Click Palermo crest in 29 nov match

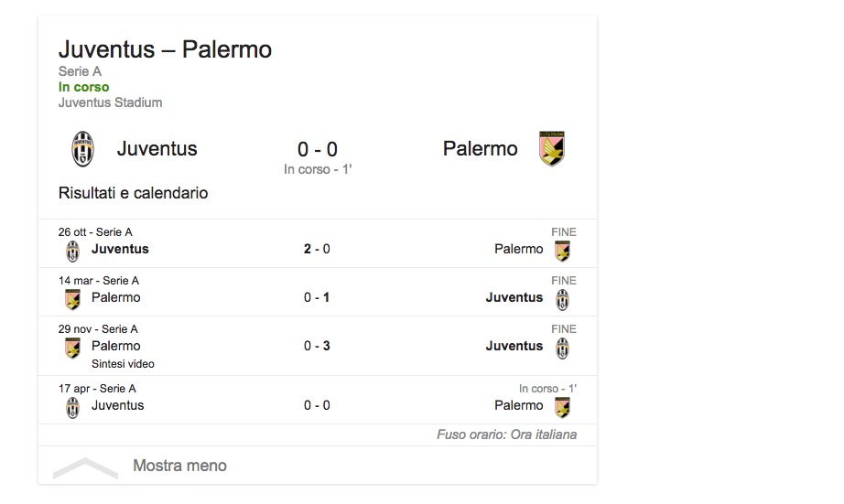pyautogui.click(x=72, y=348)
